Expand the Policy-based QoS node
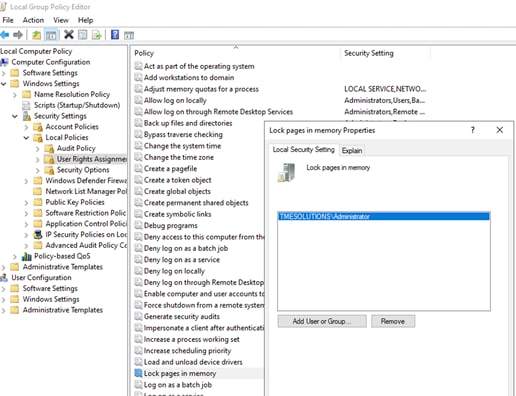Image resolution: width=516 pixels, height=396 pixels. point(15,256)
